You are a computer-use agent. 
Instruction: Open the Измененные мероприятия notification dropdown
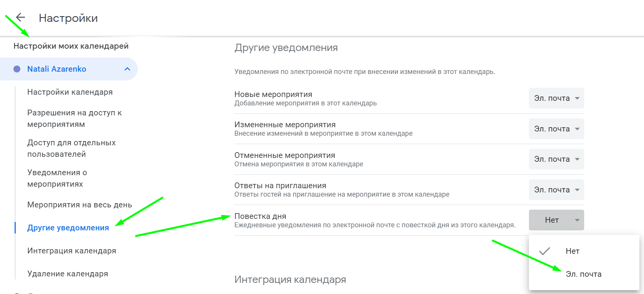[556, 129]
